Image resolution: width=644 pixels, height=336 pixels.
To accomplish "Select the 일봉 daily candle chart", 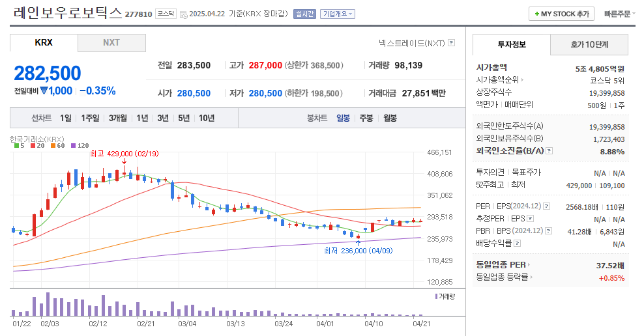I will point(343,118).
